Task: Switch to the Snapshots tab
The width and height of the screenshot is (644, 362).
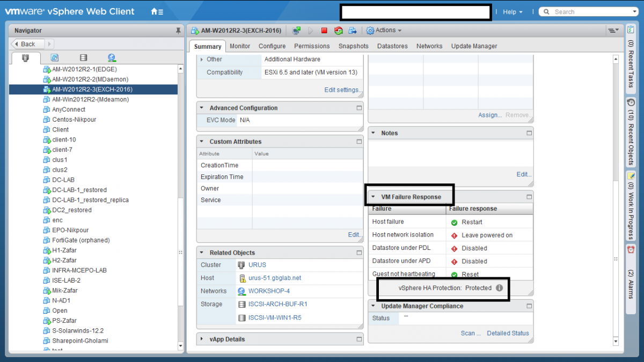Action: point(353,46)
